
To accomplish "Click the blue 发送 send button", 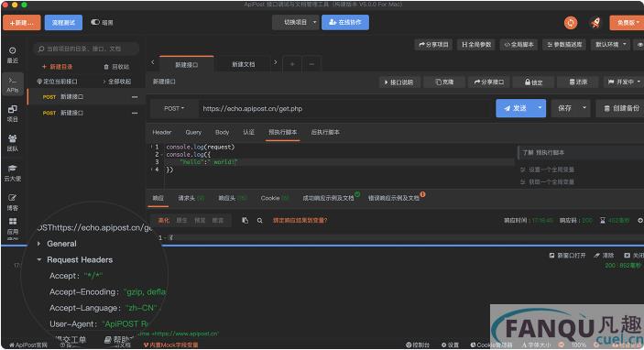I will click(x=515, y=108).
